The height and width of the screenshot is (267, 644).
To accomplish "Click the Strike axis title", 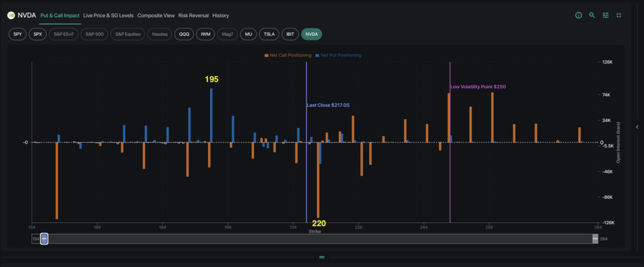I will [315, 232].
